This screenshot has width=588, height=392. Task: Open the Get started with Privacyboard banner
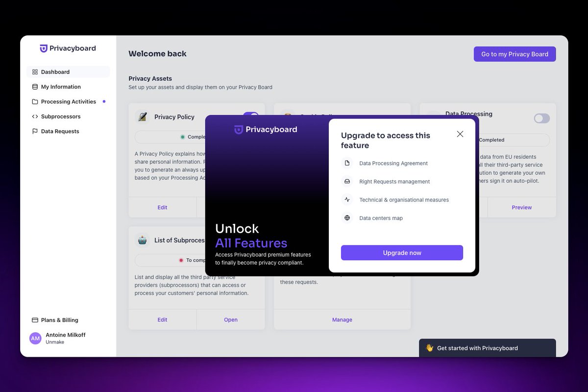click(487, 348)
